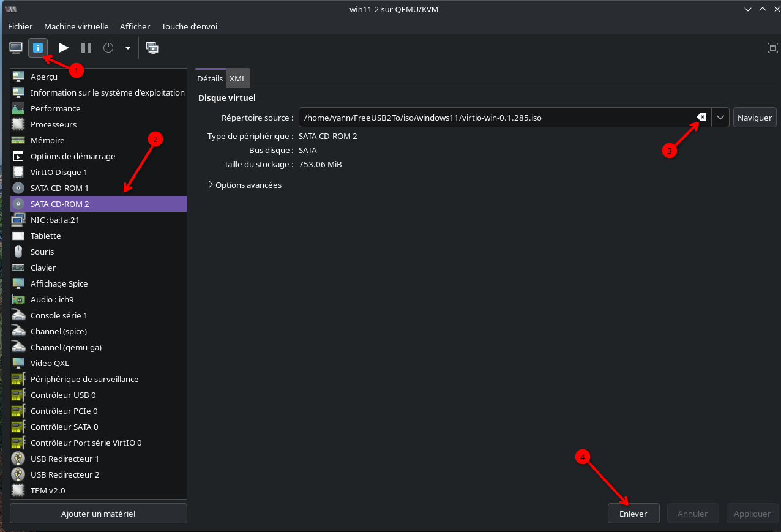Start the virtual machine with play icon
The height and width of the screenshot is (532, 781).
click(64, 48)
